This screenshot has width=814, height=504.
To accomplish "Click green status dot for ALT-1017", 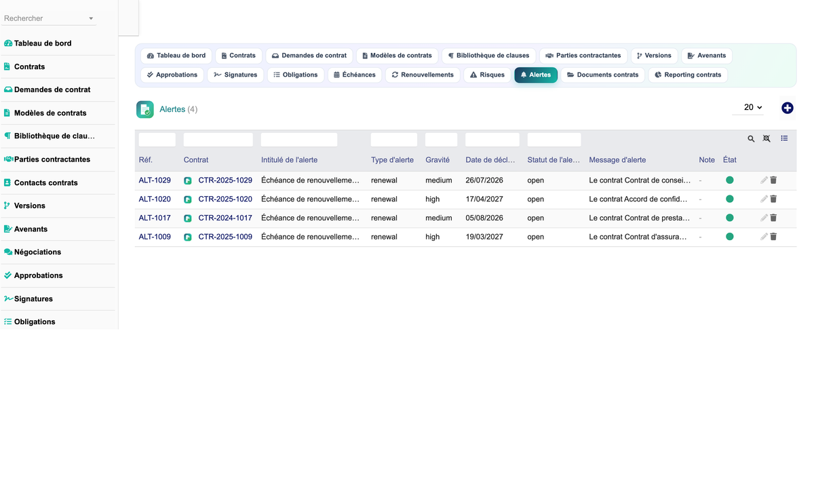I will coord(730,218).
